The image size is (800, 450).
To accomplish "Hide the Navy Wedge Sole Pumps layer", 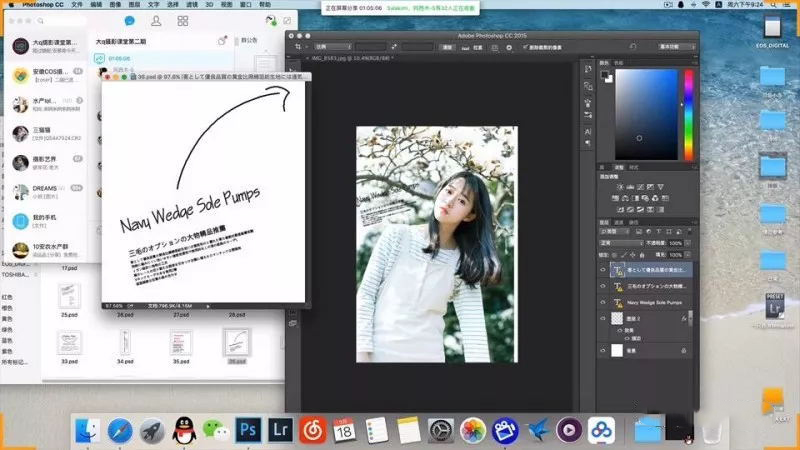I will click(x=603, y=303).
